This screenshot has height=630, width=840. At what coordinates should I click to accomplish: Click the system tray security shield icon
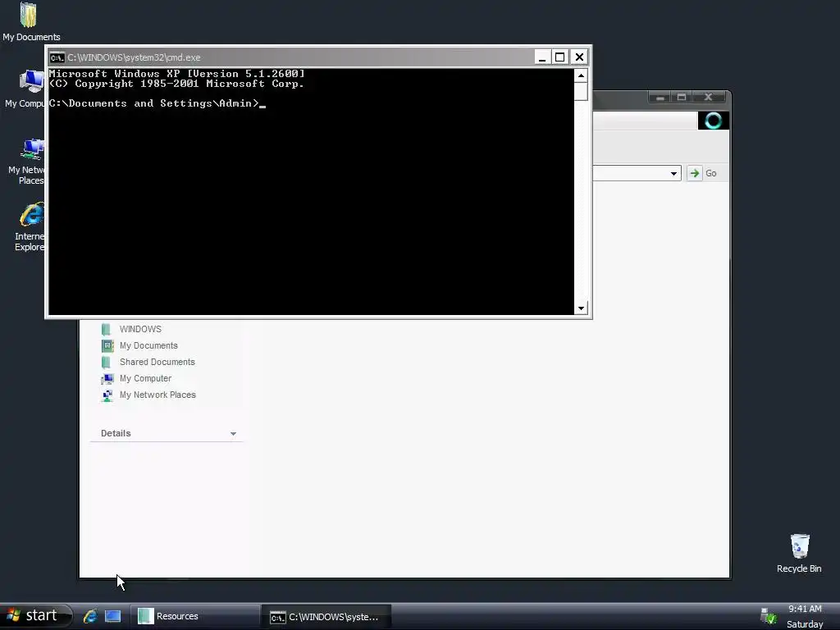point(768,616)
